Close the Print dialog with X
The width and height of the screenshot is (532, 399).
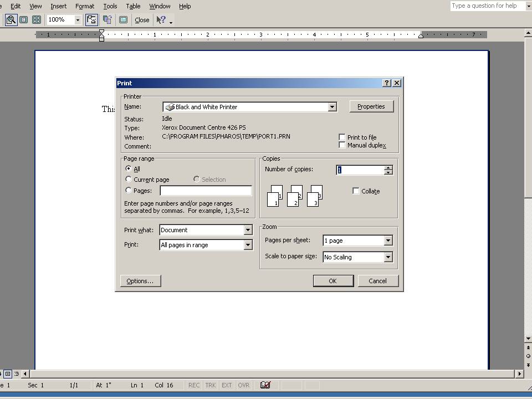397,83
